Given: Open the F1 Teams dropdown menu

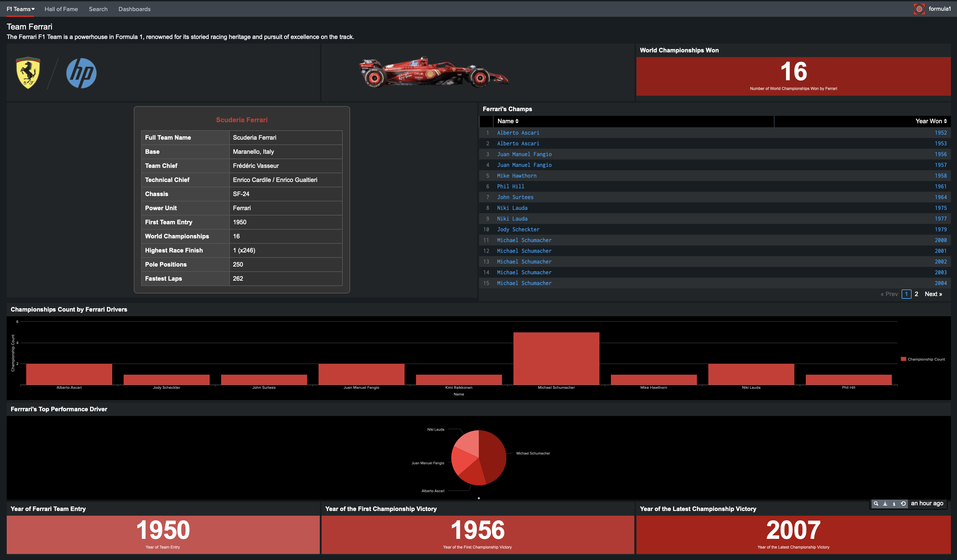Looking at the screenshot, I should click(x=20, y=9).
